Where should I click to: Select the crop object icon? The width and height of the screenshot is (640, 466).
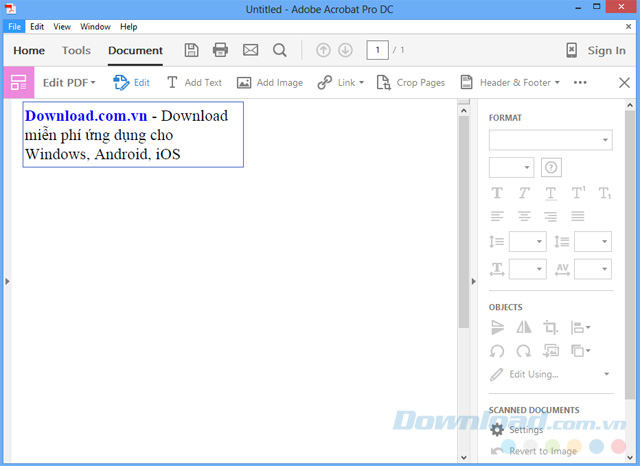click(x=551, y=327)
